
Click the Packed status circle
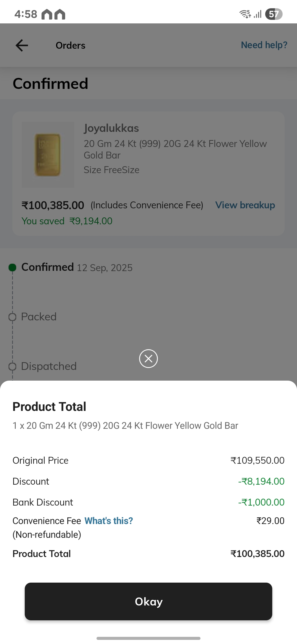[x=12, y=317]
